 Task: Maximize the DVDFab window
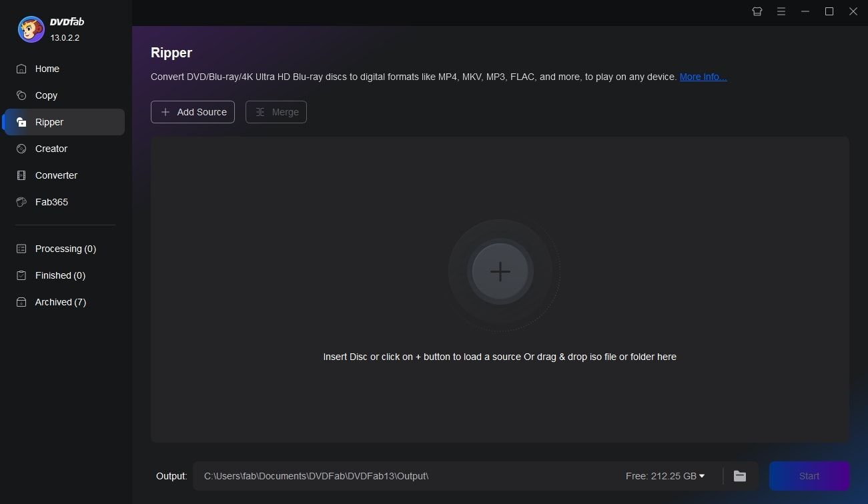pyautogui.click(x=829, y=11)
